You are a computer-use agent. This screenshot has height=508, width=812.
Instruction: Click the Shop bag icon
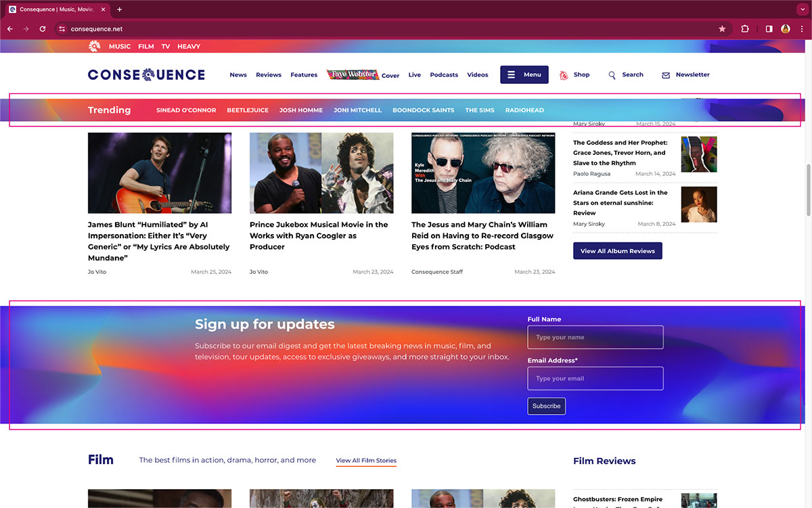[x=564, y=75]
